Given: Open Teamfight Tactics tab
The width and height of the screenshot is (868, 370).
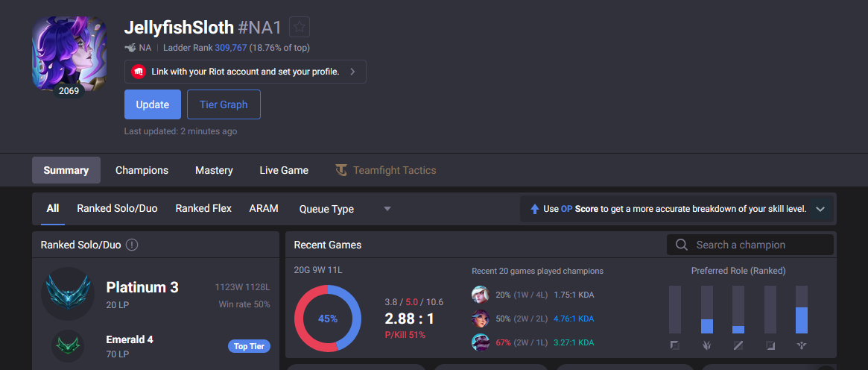Looking at the screenshot, I should (386, 170).
